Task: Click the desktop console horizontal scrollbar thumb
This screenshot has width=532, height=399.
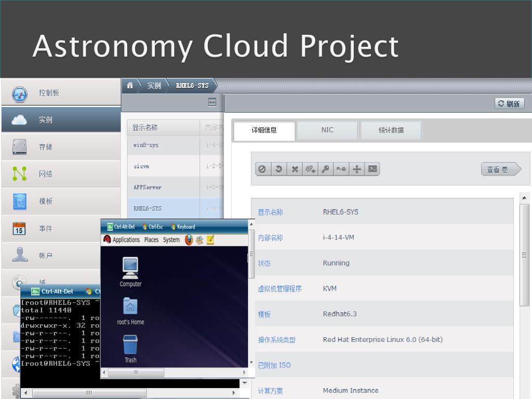Action: click(x=136, y=373)
